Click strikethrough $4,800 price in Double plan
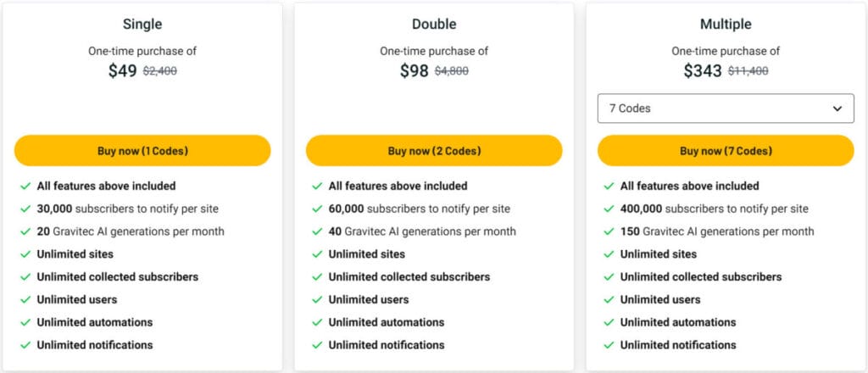Screen dimensions: 868x373 point(452,71)
